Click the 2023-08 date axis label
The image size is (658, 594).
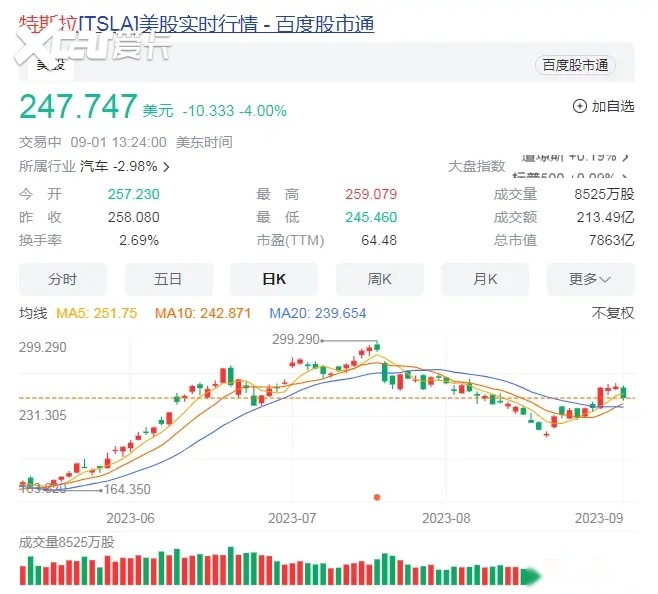[x=446, y=518]
